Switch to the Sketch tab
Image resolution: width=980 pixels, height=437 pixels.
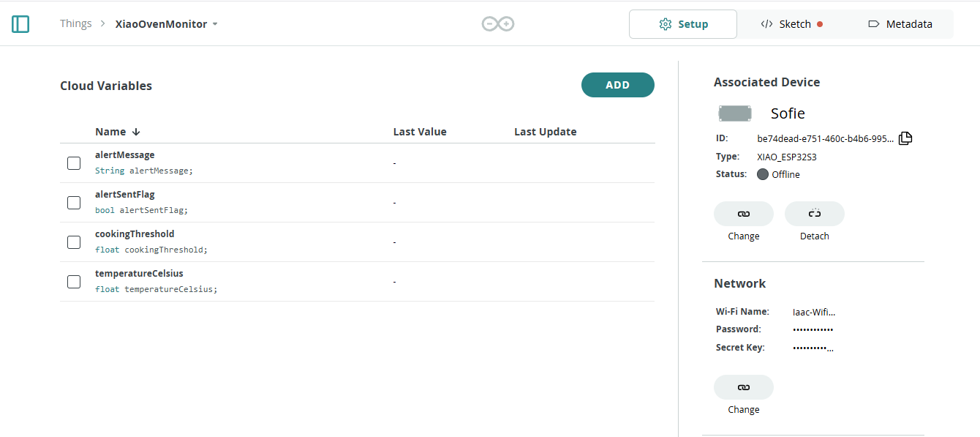[x=791, y=24]
